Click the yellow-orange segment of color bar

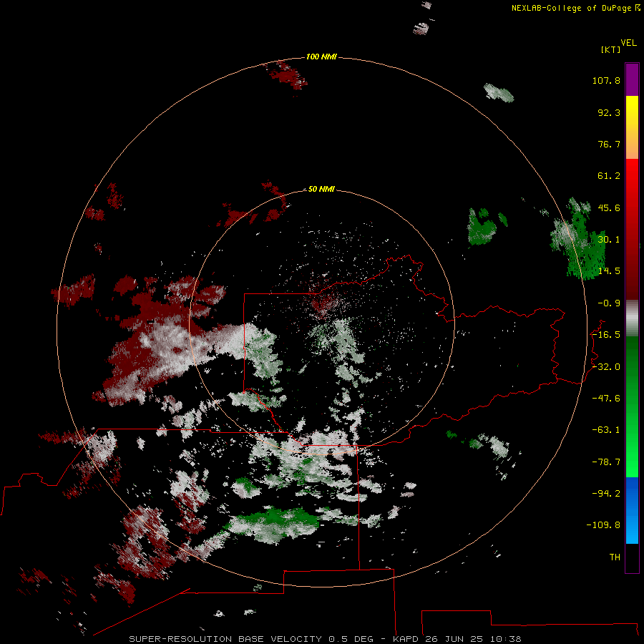(632, 127)
